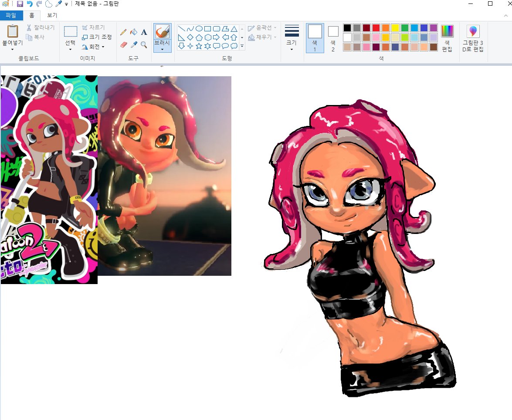Pick the black color swatch
This screenshot has width=512, height=420.
(347, 28)
